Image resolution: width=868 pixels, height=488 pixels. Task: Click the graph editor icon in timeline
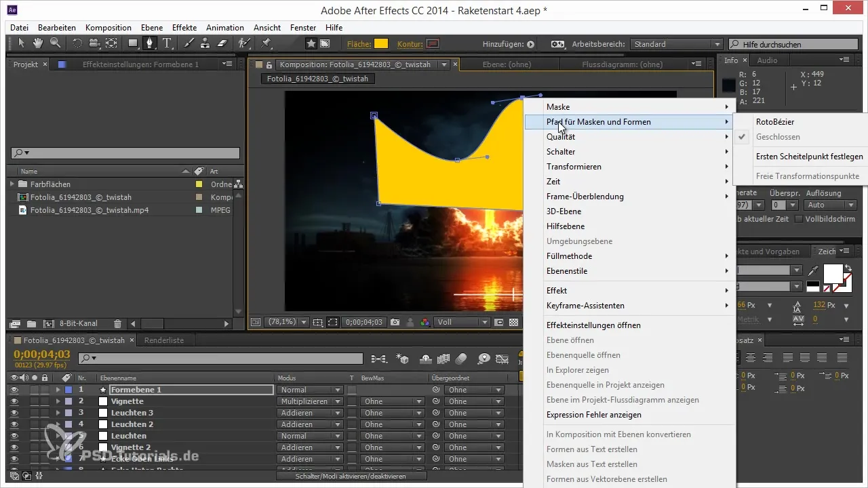(502, 358)
